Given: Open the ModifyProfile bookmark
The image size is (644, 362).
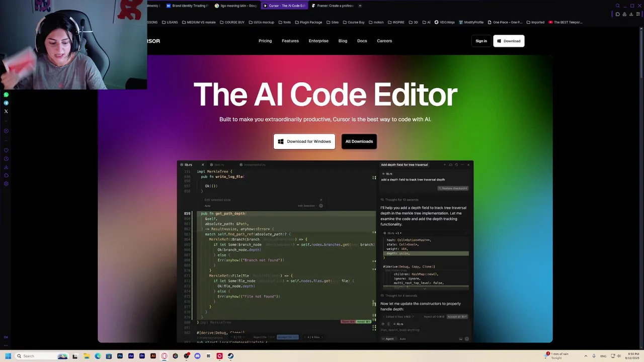Looking at the screenshot, I should (471, 22).
